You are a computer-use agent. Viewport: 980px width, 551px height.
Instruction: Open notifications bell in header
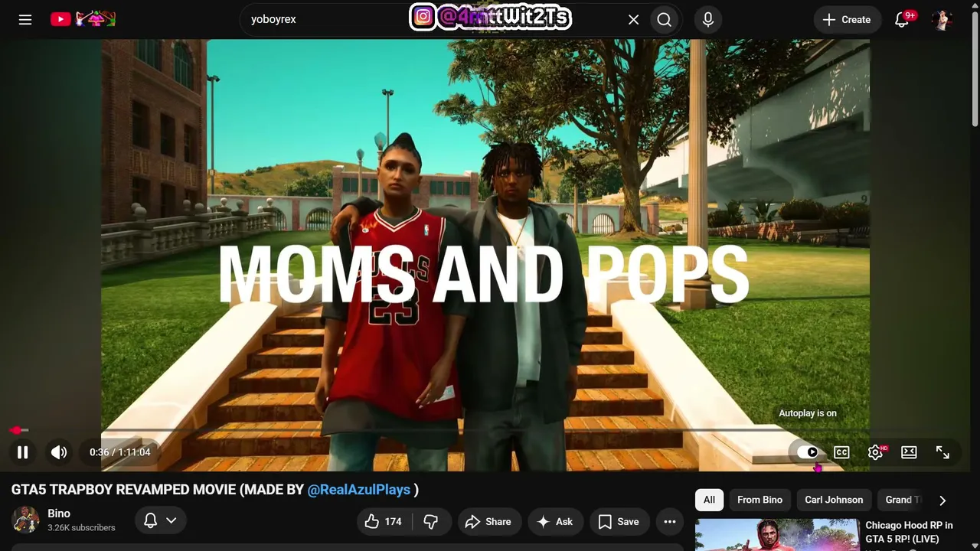tap(902, 20)
